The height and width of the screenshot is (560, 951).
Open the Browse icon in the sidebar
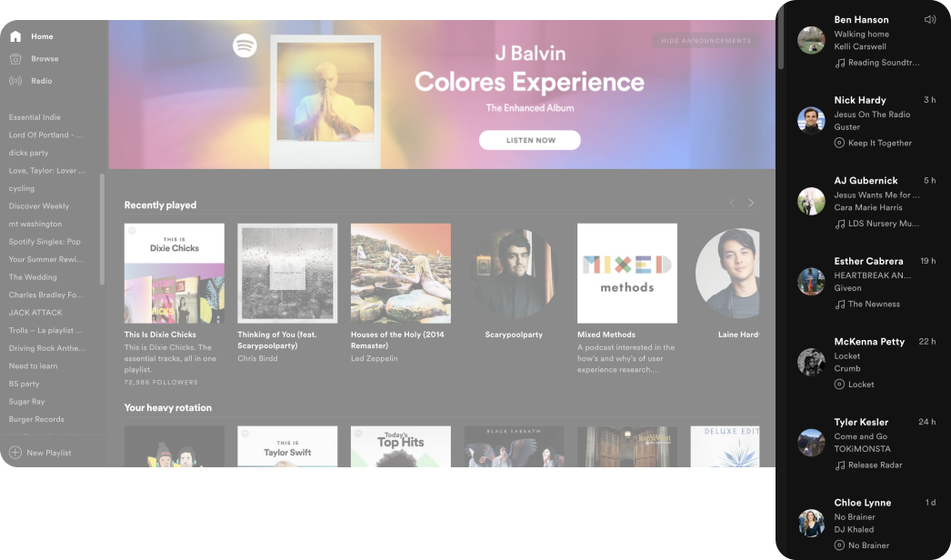click(15, 59)
